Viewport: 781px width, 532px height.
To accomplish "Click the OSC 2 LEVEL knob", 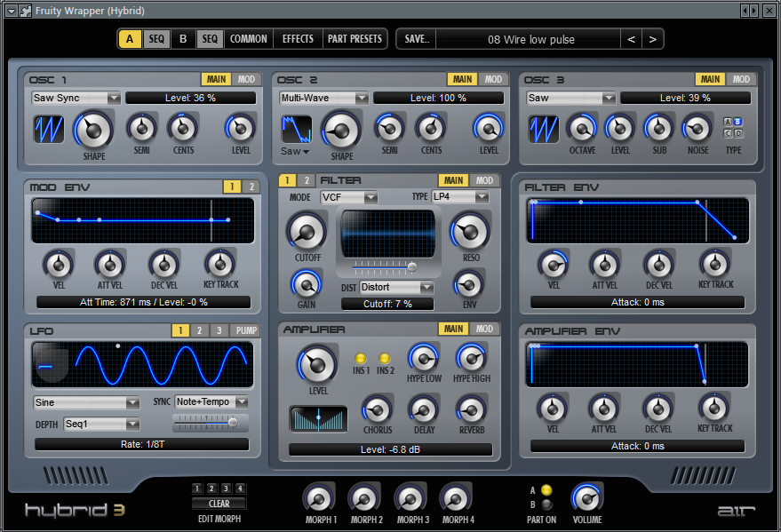I will coord(489,129).
